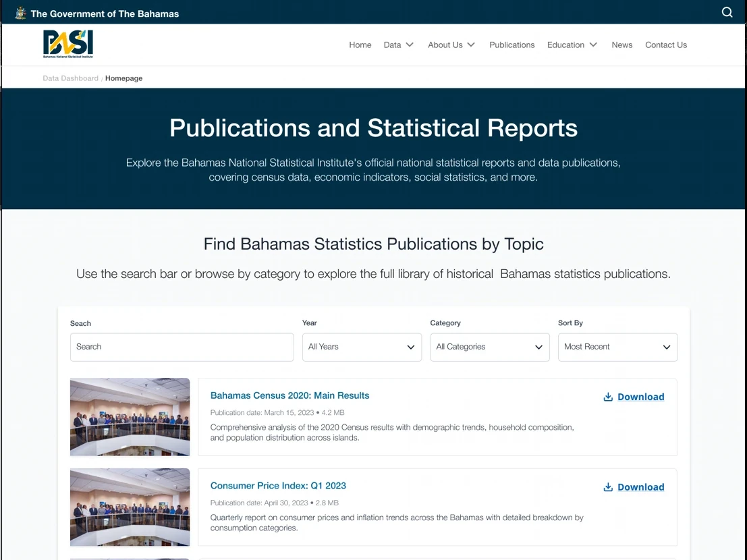Click the Bahamas Census 2020 thumbnail image

[130, 417]
